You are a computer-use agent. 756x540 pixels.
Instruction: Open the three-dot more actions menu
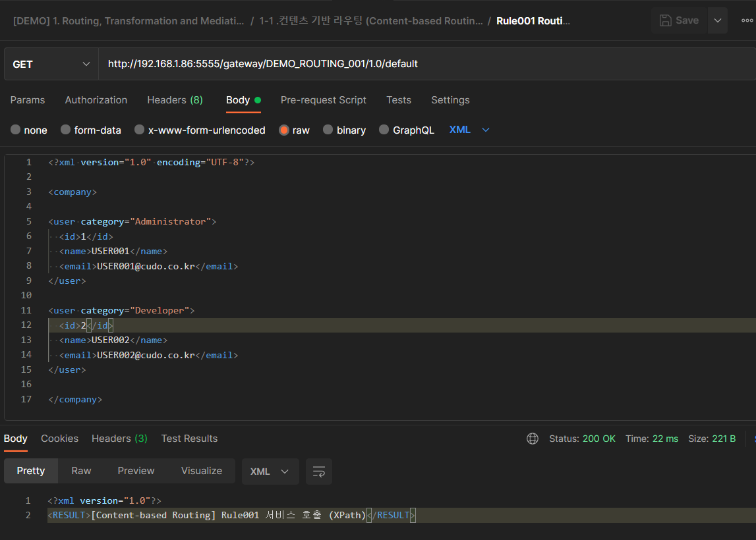(x=746, y=20)
